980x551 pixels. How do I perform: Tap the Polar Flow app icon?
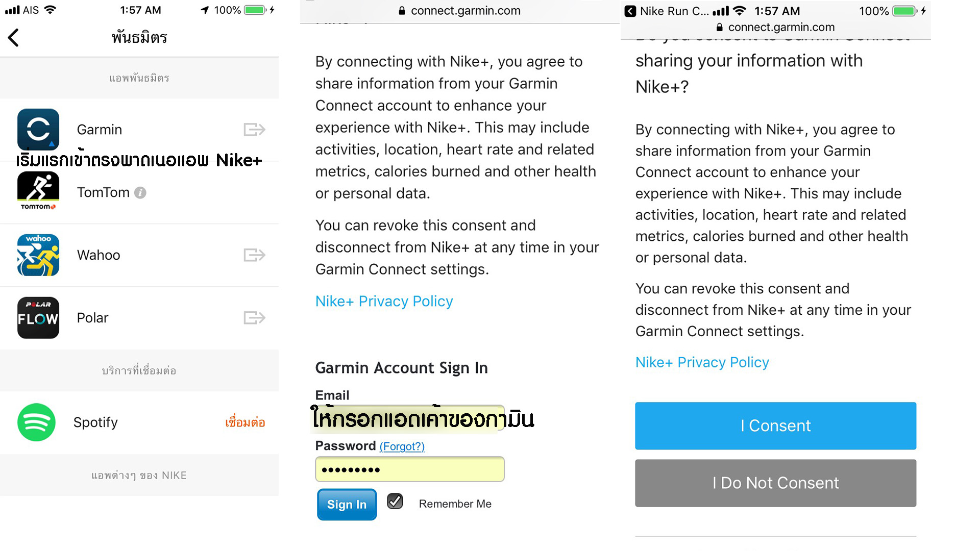(38, 318)
